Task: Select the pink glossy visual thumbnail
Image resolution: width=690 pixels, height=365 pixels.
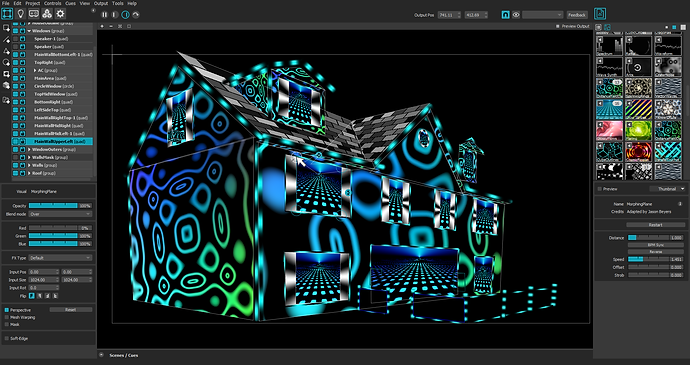Action: coord(609,130)
